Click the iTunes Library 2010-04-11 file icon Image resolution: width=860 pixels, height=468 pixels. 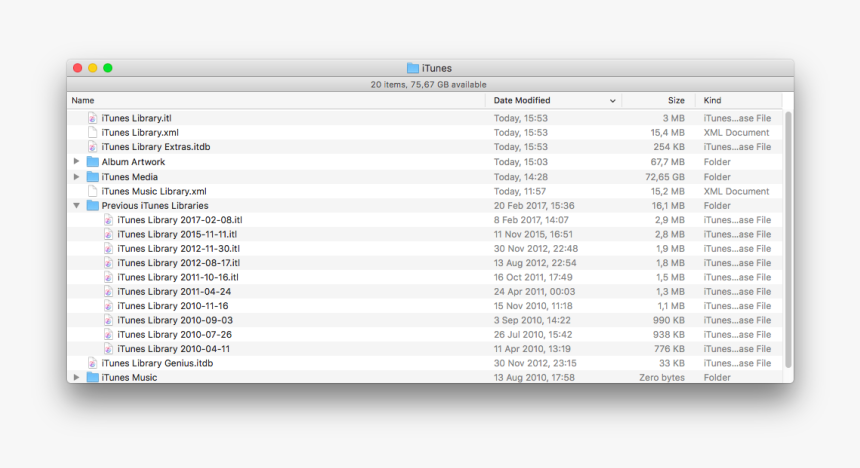click(x=109, y=348)
